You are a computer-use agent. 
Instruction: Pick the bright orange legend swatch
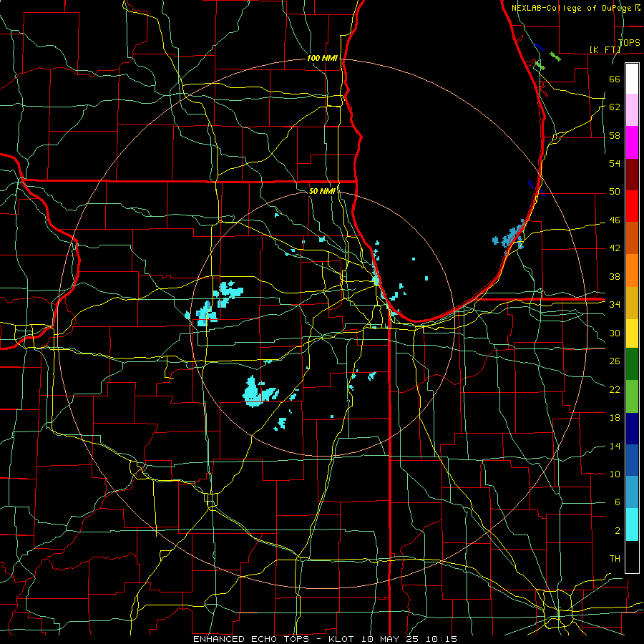[632, 270]
